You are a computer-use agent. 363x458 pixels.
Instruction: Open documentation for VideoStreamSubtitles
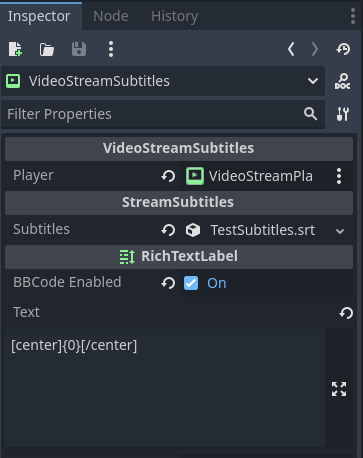tap(342, 81)
